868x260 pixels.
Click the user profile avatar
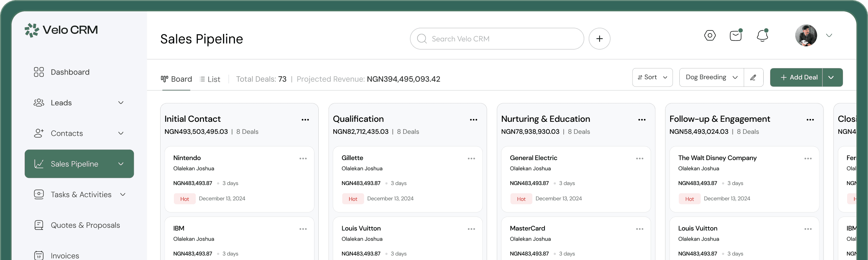[806, 35]
